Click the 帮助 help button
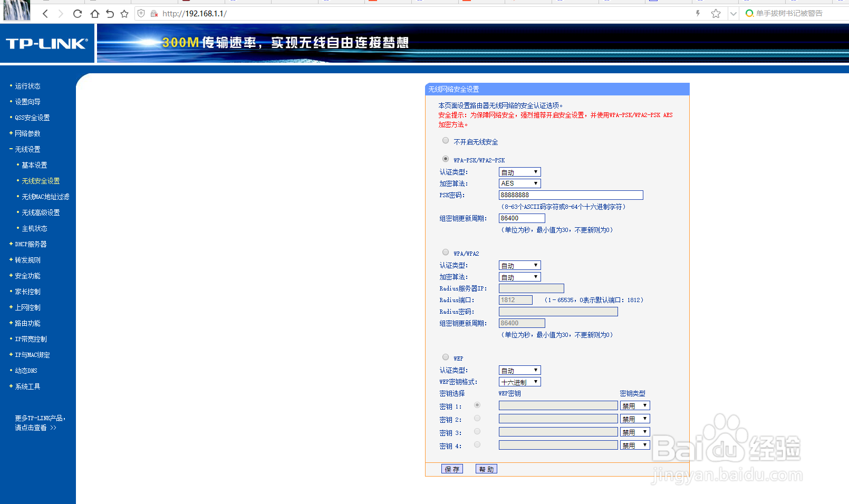This screenshot has width=849, height=504. [x=486, y=469]
